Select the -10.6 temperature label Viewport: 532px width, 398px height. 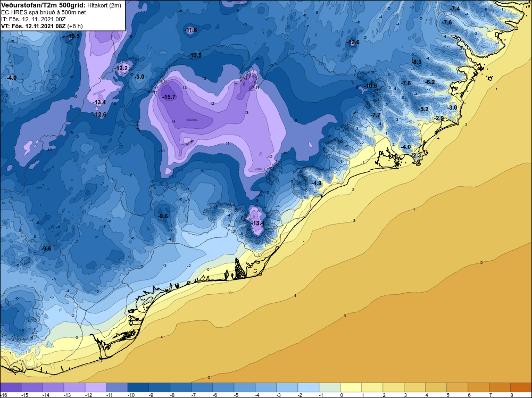[x=370, y=86]
